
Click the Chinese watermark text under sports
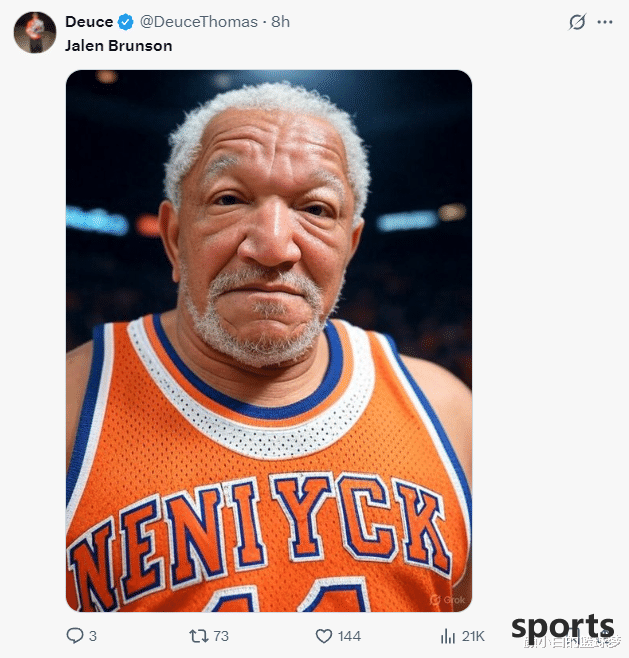[573, 642]
